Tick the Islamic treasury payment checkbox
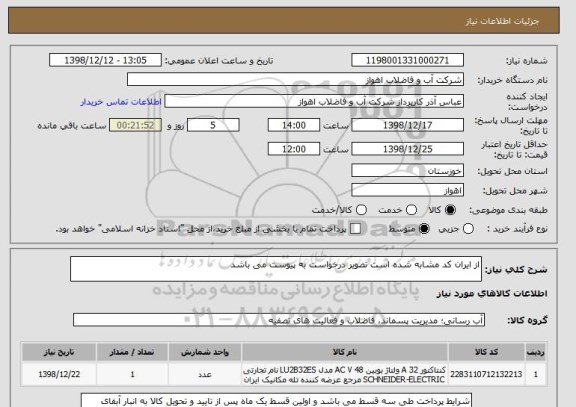The height and width of the screenshot is (407, 576). [x=355, y=229]
